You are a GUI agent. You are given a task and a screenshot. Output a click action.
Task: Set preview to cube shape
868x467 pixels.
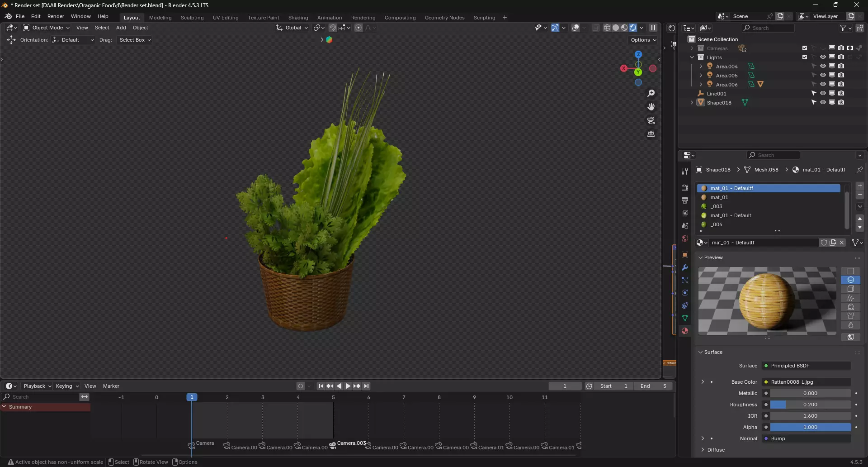point(850,289)
